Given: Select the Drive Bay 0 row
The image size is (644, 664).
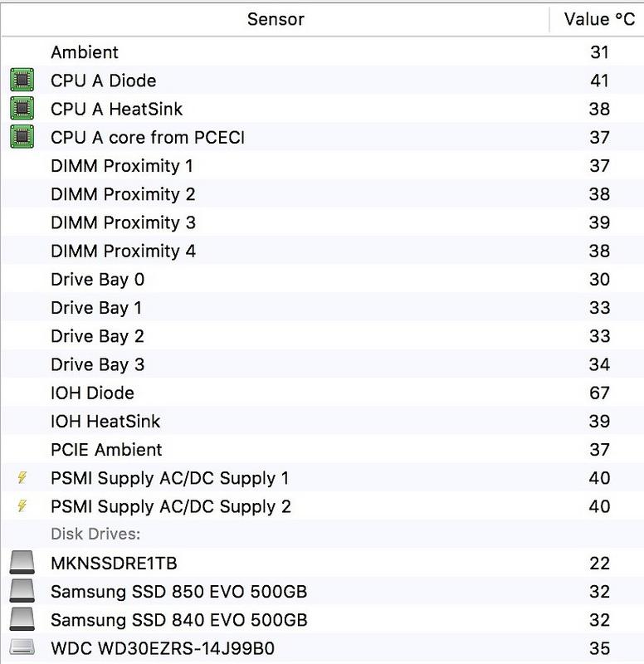Looking at the screenshot, I should click(x=97, y=280).
